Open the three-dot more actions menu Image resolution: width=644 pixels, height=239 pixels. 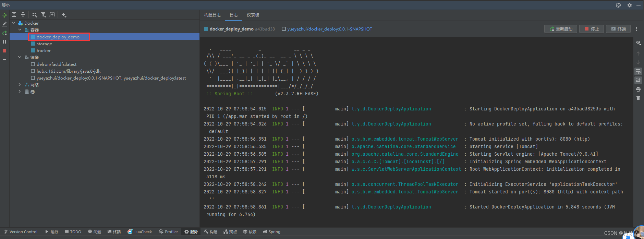tap(636, 29)
